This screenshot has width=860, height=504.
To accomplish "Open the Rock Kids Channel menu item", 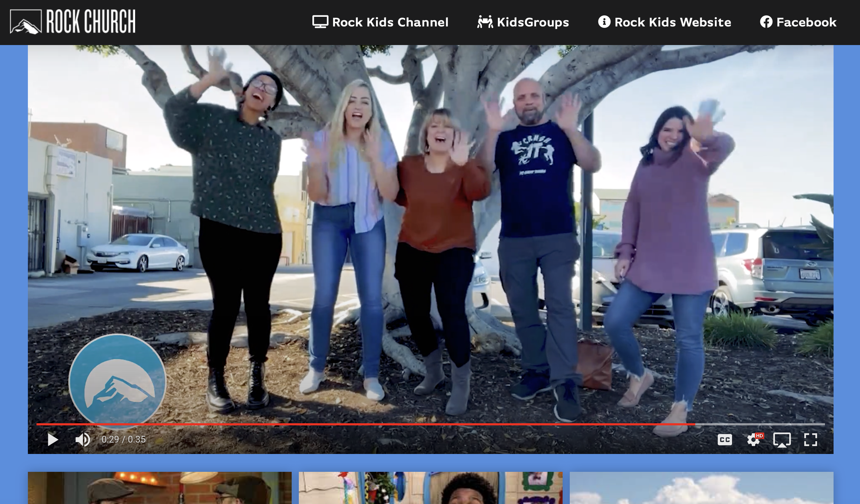I will (x=390, y=22).
